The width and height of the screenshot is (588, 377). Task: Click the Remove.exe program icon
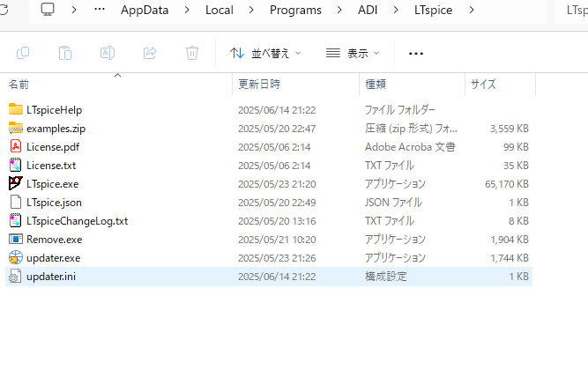click(x=15, y=240)
